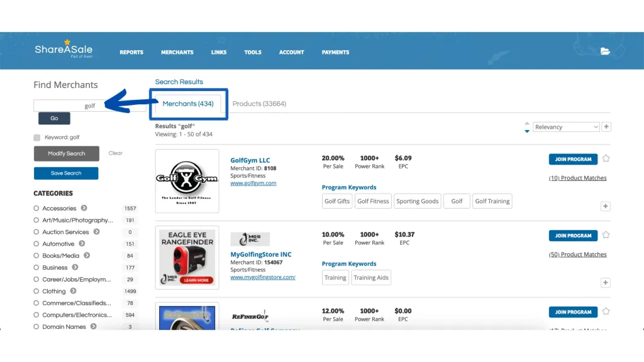Click the MGS Inc. small logo

(x=250, y=239)
